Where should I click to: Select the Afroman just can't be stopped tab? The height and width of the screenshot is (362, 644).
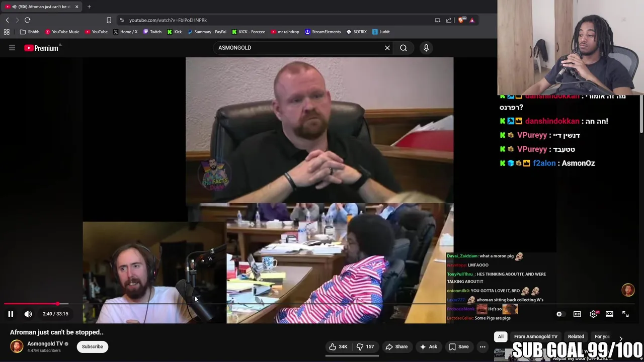(42, 7)
